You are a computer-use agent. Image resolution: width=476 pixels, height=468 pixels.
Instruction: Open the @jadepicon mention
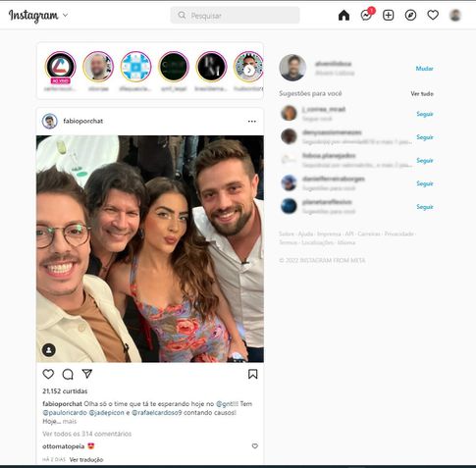point(107,413)
